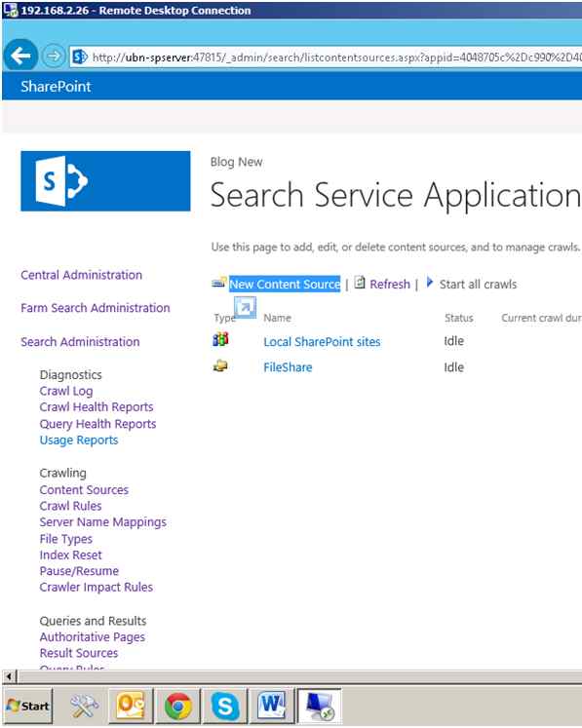Click the FileShare folder type icon
The height and width of the screenshot is (728, 582).
point(220,365)
